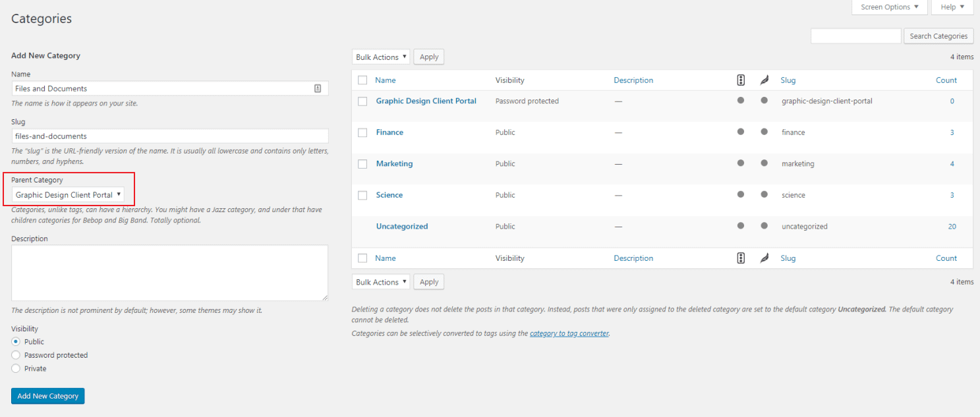The height and width of the screenshot is (417, 980).
Task: Click the feather icon in the bottom table header
Action: 764,258
